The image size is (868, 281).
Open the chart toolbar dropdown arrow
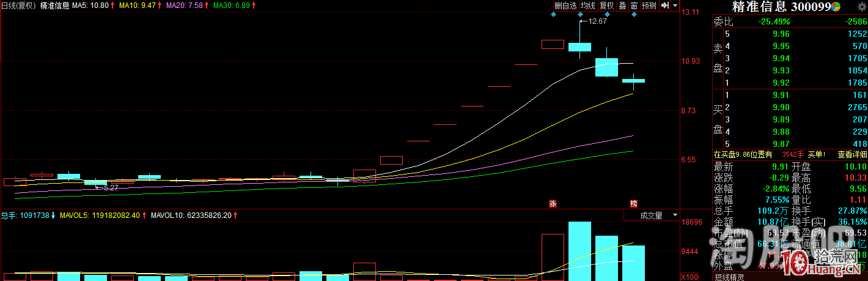(x=675, y=6)
